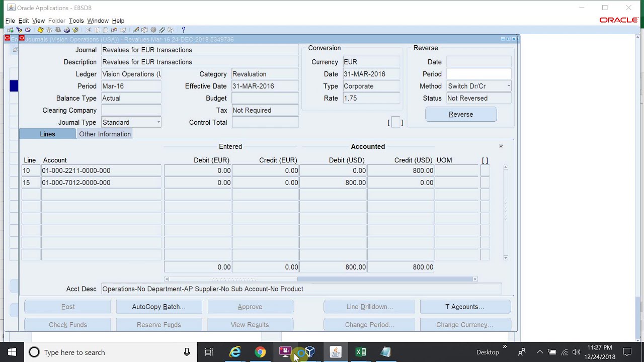
Task: Click the small check mark toggle above the lines grid
Action: click(501, 146)
